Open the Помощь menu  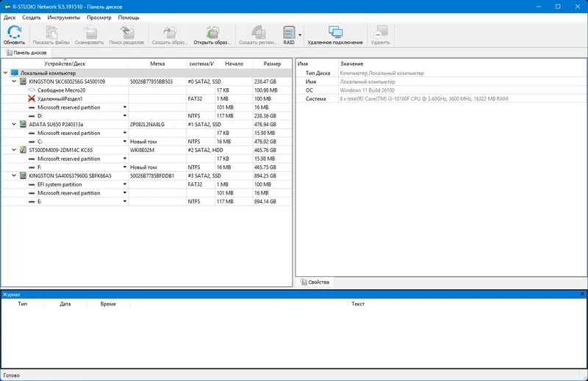coord(129,18)
